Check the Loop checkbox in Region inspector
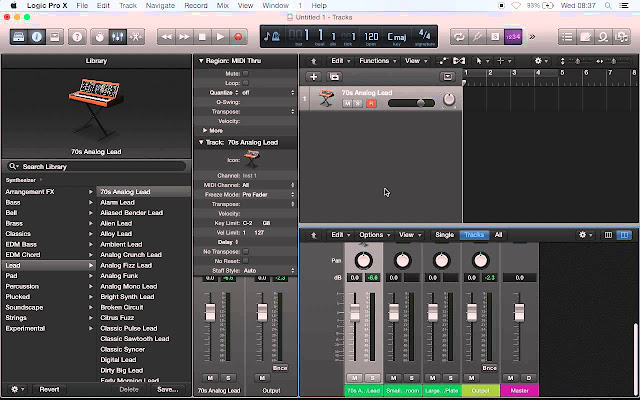640x400 pixels. [246, 83]
